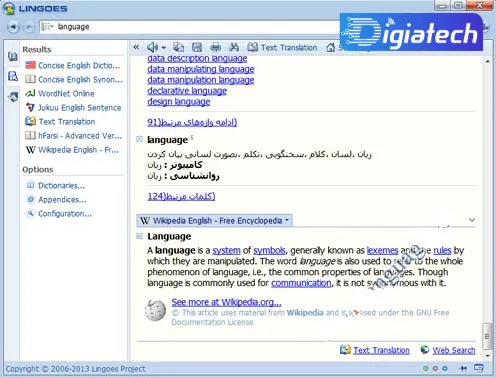
Task: Follow the 'rules' link in article
Action: (442, 250)
